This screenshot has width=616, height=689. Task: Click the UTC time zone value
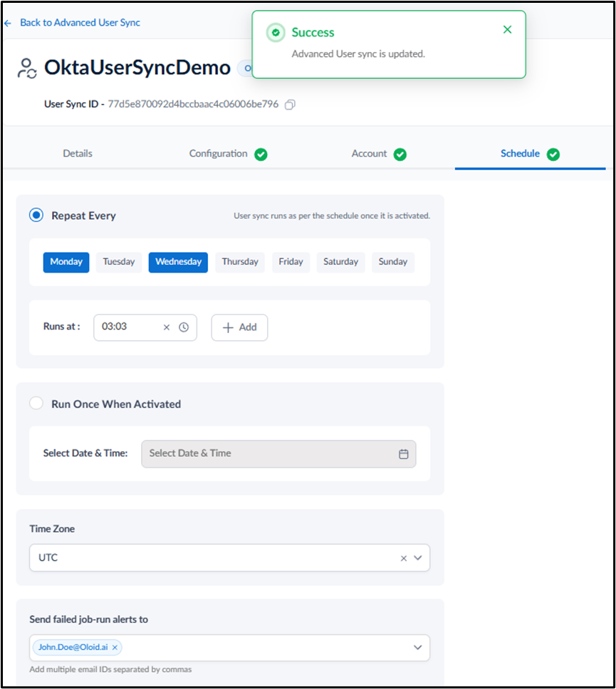coord(48,557)
